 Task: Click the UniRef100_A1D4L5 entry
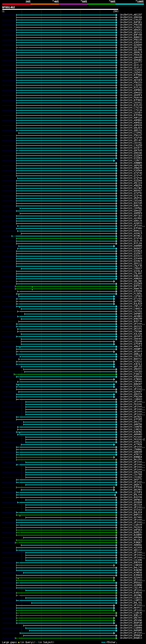(x=131, y=233)
